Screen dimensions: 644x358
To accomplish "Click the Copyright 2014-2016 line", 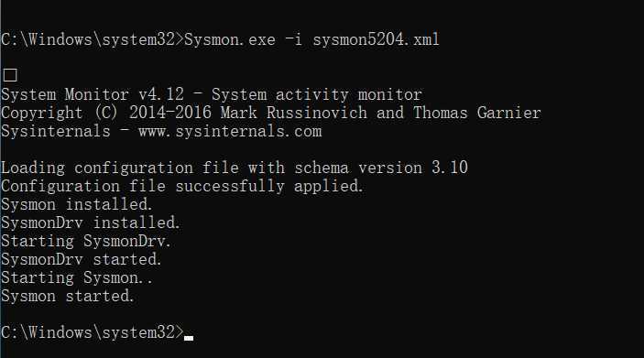I will [x=271, y=113].
